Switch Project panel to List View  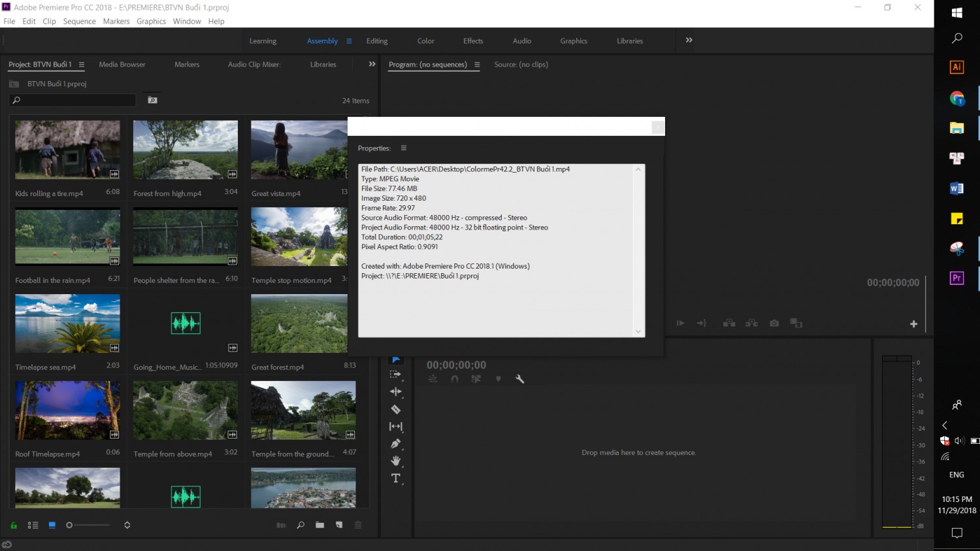(x=33, y=525)
